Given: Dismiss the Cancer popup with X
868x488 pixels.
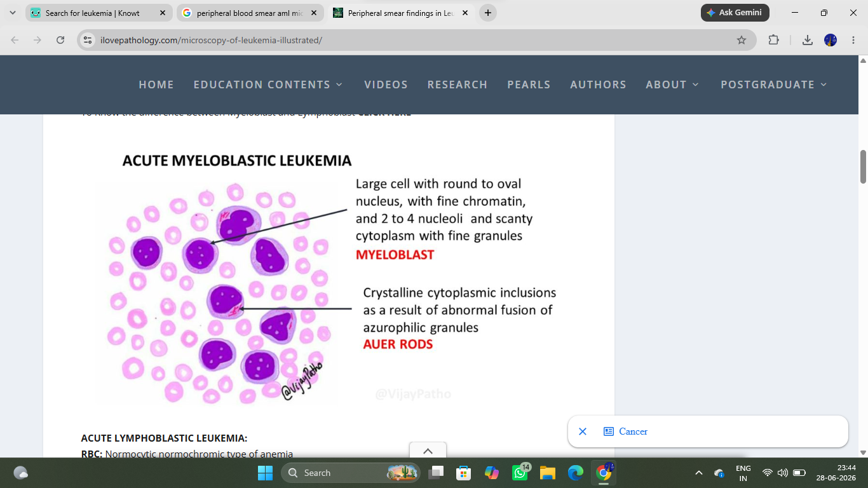Looking at the screenshot, I should click(582, 431).
